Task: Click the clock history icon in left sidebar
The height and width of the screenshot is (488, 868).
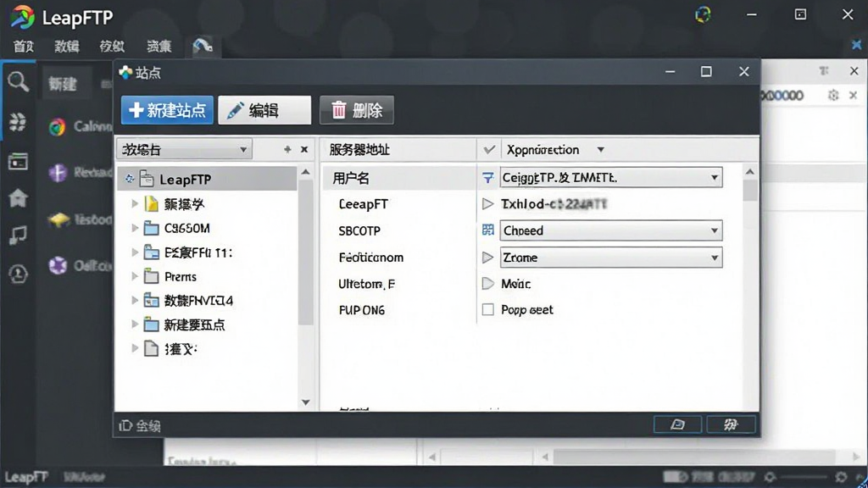Action: pyautogui.click(x=18, y=274)
